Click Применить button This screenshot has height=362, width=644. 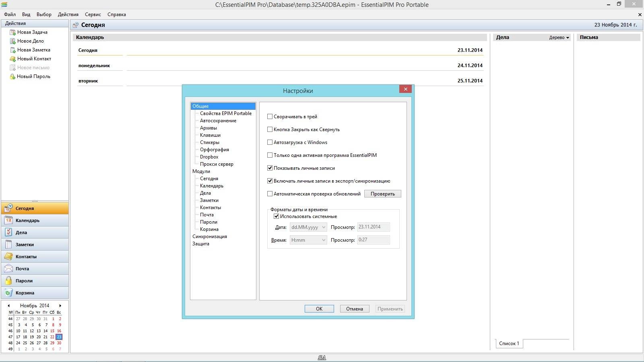pyautogui.click(x=390, y=309)
